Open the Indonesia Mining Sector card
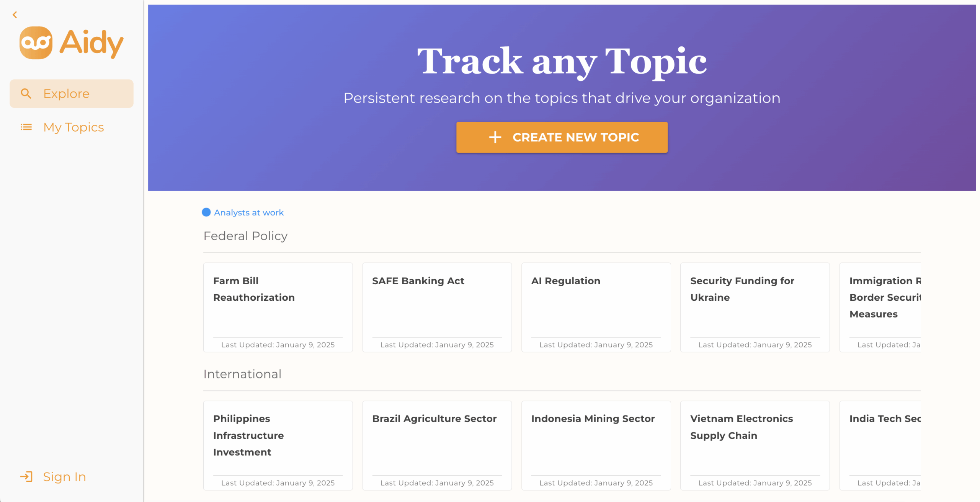 point(596,445)
